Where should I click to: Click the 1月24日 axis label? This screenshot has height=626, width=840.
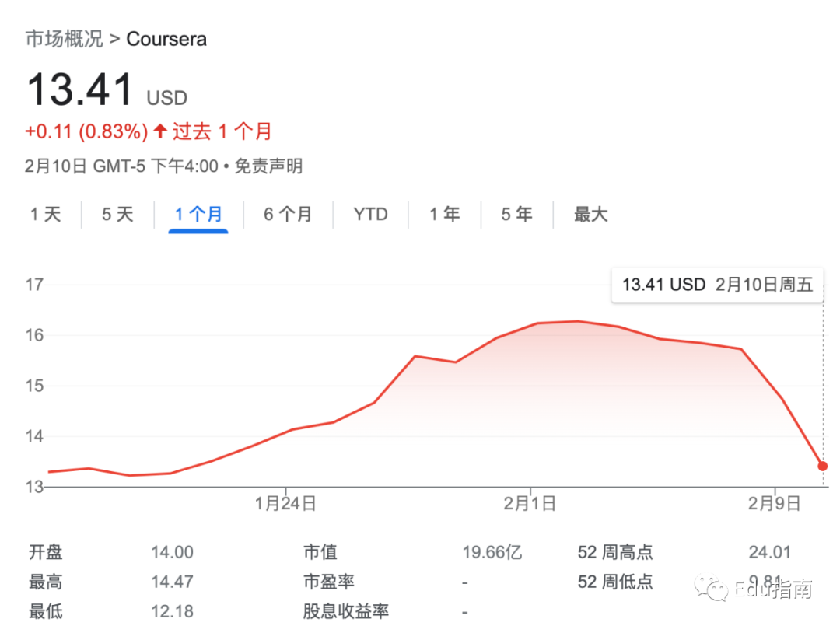point(285,503)
